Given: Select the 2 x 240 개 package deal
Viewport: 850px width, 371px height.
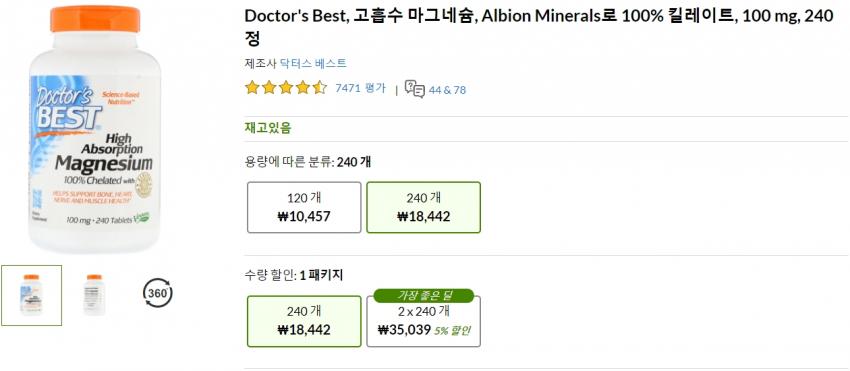Looking at the screenshot, I should pos(423,321).
